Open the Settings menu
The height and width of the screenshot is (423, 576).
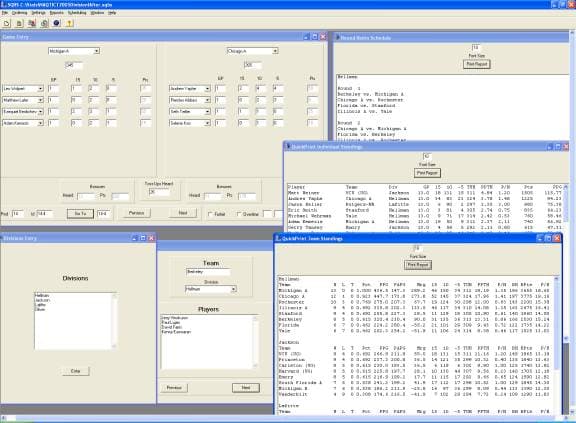point(38,13)
